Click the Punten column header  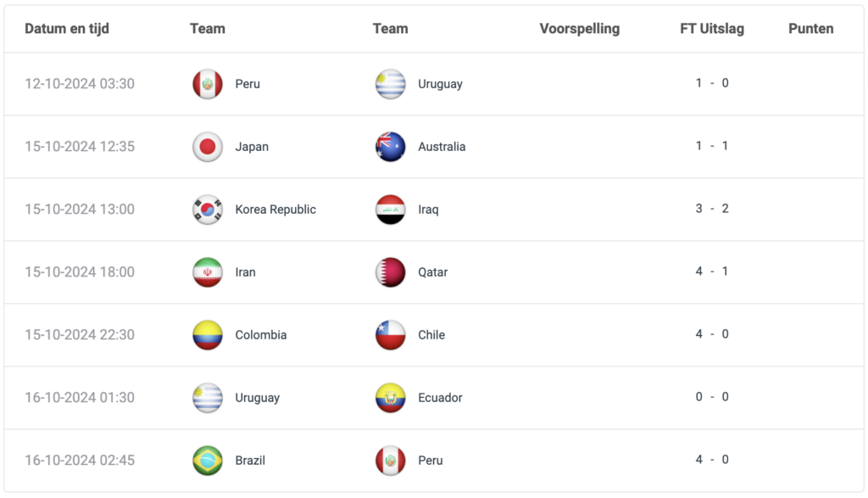pos(811,29)
